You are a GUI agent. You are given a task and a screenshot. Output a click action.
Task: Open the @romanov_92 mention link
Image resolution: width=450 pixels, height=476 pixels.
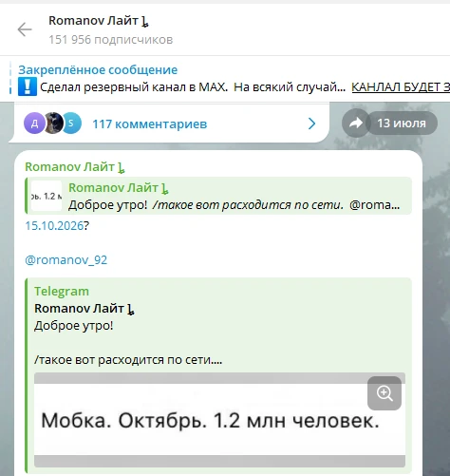tap(66, 259)
